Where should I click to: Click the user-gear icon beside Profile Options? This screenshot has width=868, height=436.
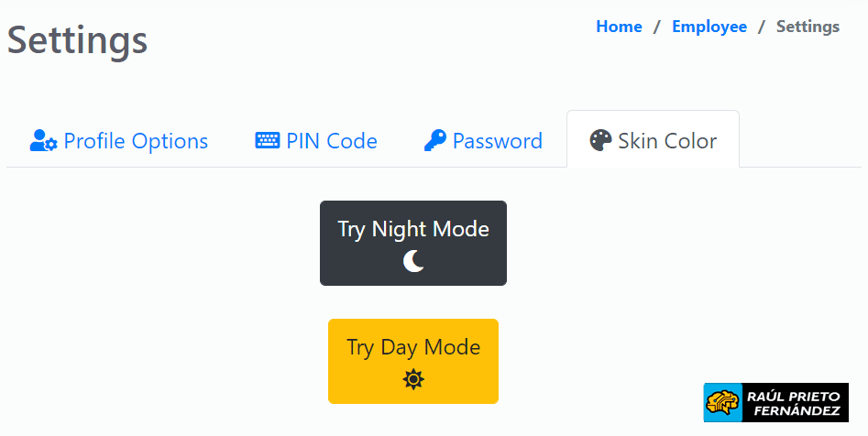[43, 140]
